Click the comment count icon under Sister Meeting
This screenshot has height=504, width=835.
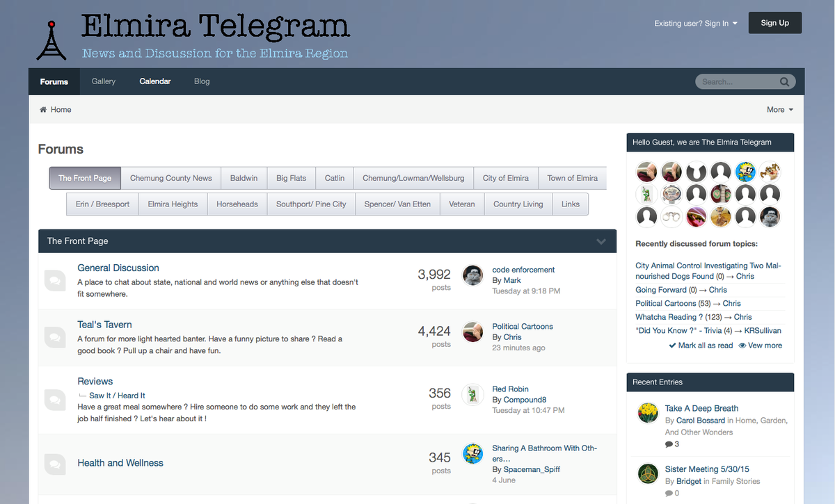tap(669, 494)
